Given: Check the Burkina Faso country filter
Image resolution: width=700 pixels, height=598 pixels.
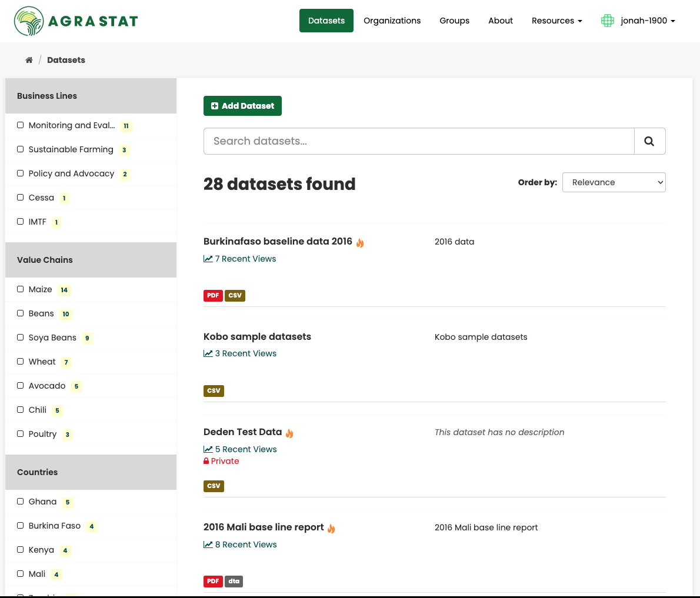Looking at the screenshot, I should pyautogui.click(x=20, y=526).
